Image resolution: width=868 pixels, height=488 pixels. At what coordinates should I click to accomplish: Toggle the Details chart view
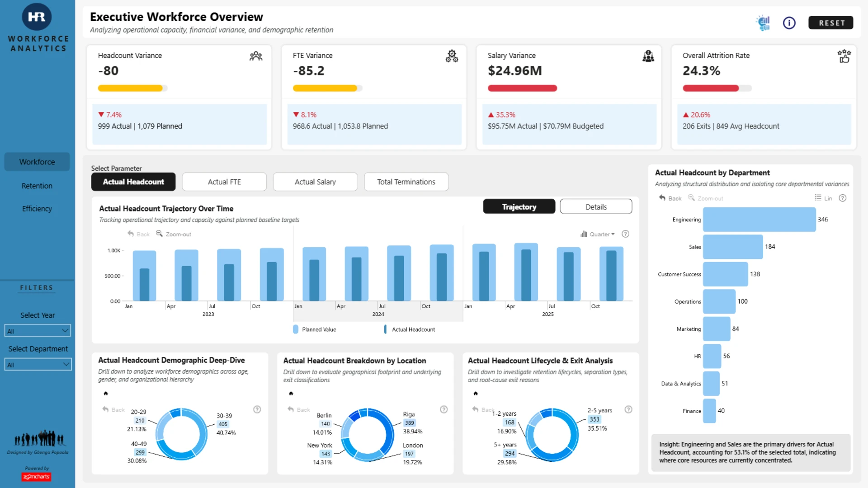596,206
